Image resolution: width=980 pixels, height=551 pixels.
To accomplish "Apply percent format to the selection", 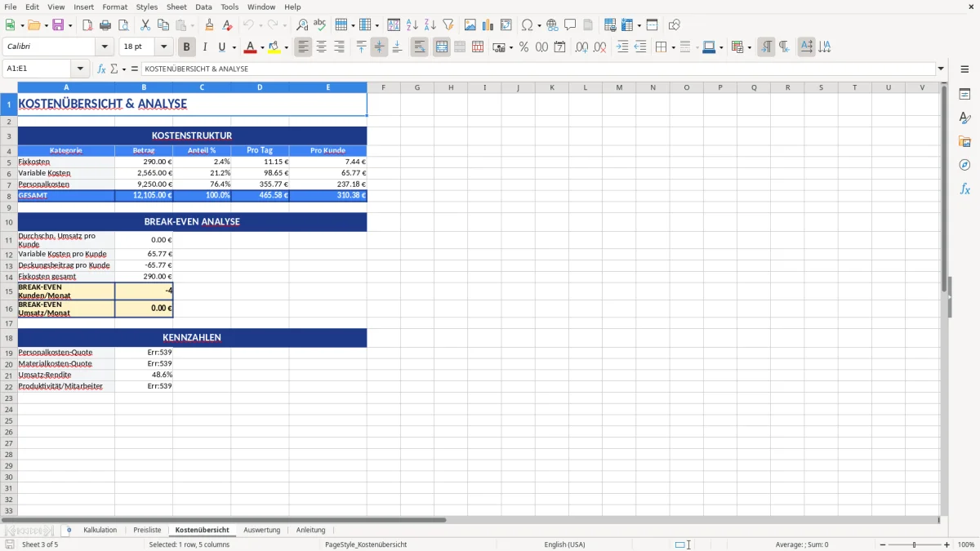I will 525,47.
